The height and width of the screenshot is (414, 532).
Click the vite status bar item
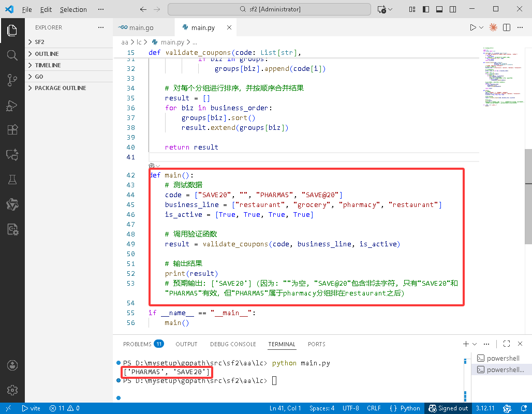pyautogui.click(x=31, y=408)
